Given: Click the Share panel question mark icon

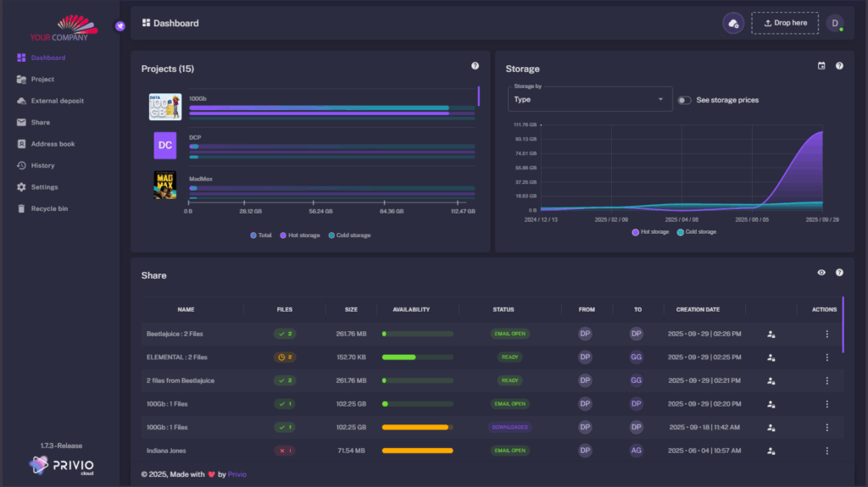Looking at the screenshot, I should click(839, 273).
